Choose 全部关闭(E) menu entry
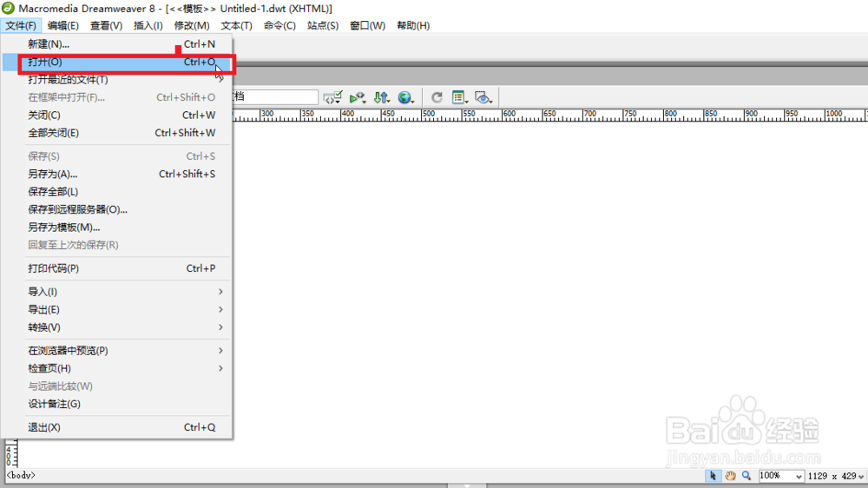868x488 pixels. coord(115,133)
